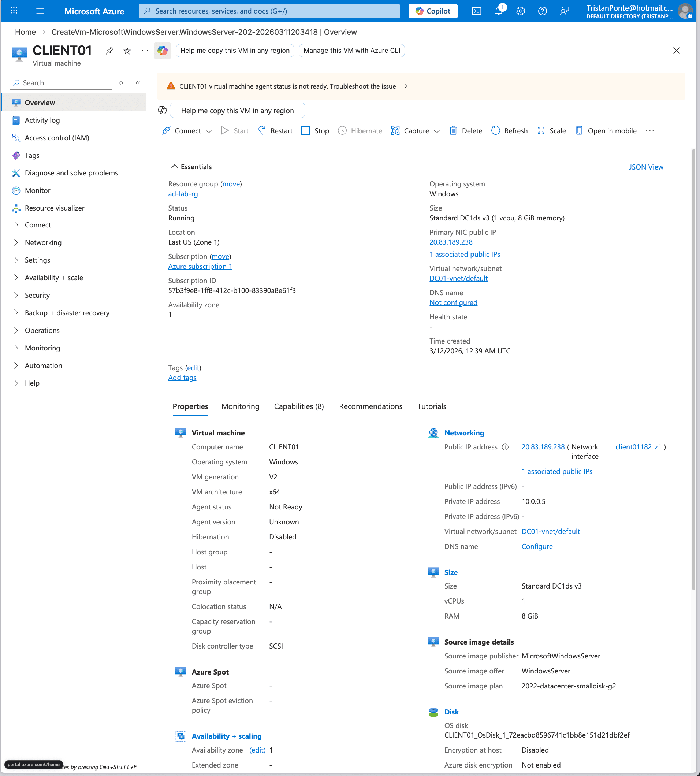Viewport: 700px width, 776px height.
Task: Open the help question mark icon
Action: [x=542, y=11]
